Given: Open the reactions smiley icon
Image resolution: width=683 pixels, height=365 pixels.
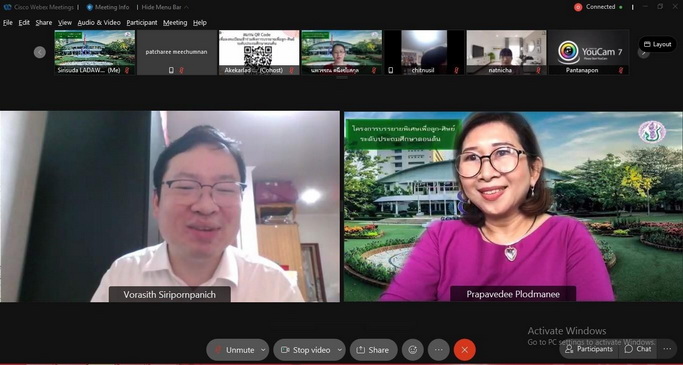Looking at the screenshot, I should 413,350.
